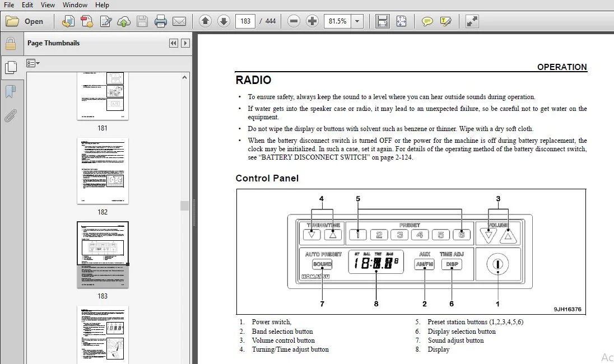
Task: Click the OPERATION header text
Action: coord(562,67)
